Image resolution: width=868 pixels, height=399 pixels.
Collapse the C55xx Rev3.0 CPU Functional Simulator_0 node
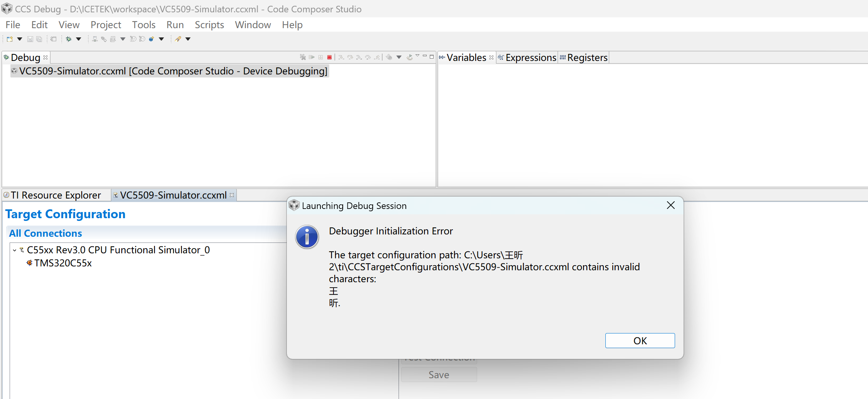pyautogui.click(x=15, y=250)
